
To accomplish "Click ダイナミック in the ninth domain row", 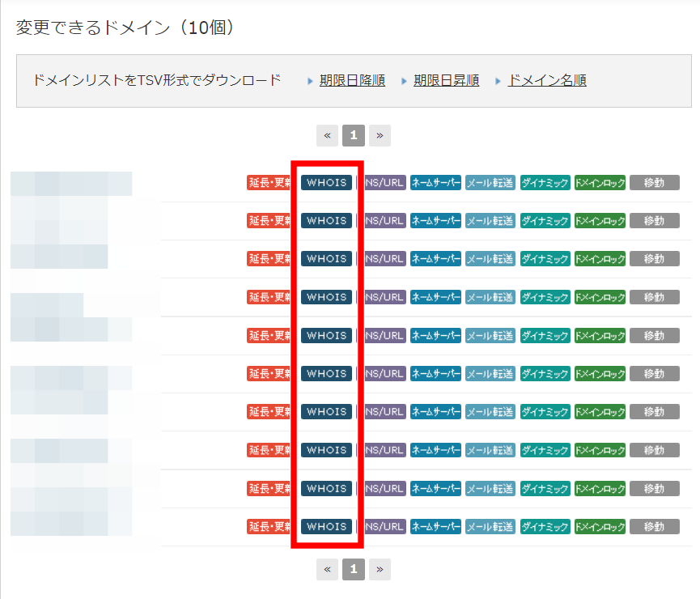I will 545,488.
